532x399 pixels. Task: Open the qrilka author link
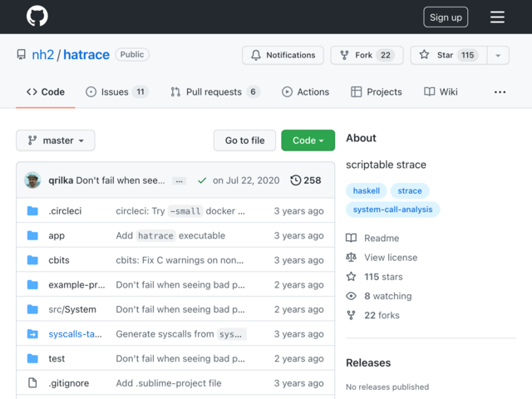pos(61,180)
